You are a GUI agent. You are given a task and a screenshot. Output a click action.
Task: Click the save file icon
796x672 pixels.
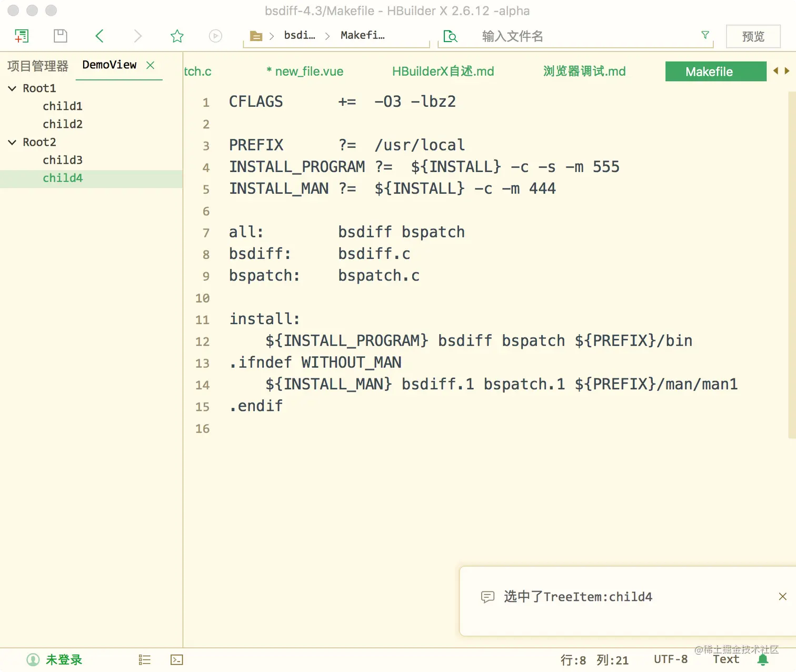(x=61, y=36)
